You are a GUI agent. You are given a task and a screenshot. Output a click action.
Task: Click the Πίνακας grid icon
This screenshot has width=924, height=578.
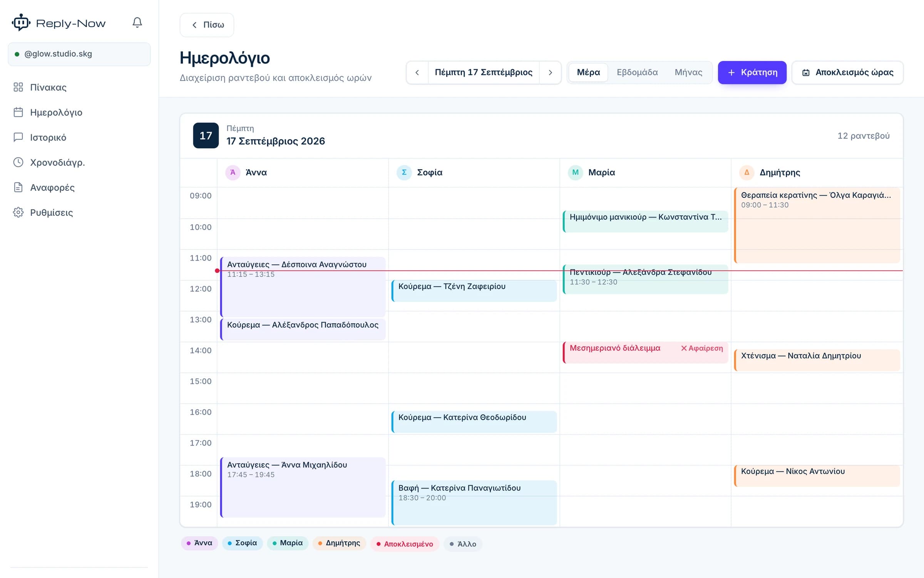pos(18,87)
